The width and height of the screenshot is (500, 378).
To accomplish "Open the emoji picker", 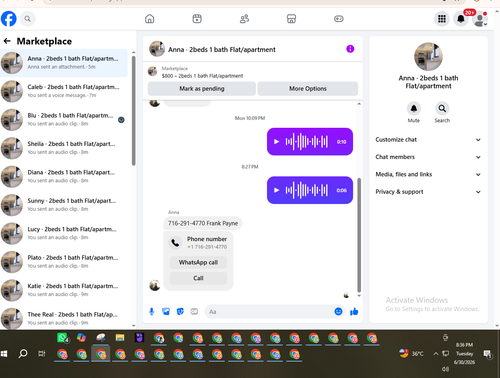I will [x=338, y=312].
